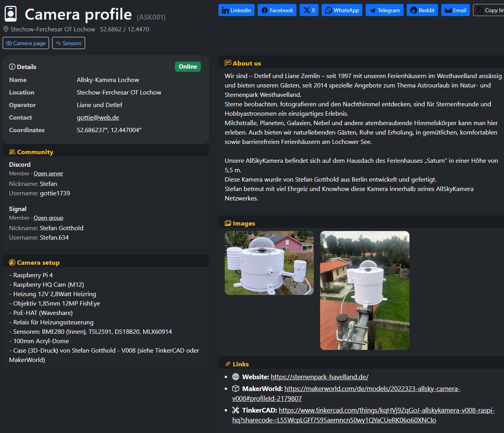Click the green Online status badge
Screen dimensions: 504x433
pos(187,67)
